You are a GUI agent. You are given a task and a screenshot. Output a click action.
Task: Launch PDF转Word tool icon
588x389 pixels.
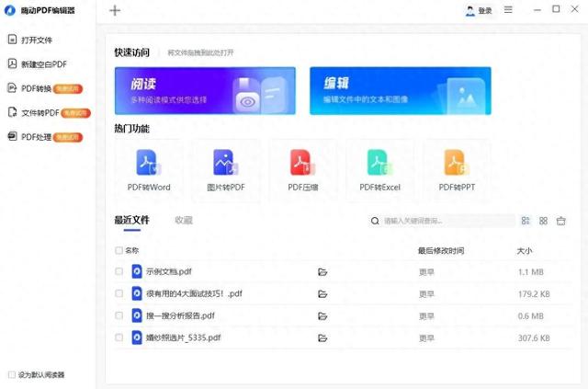(149, 163)
